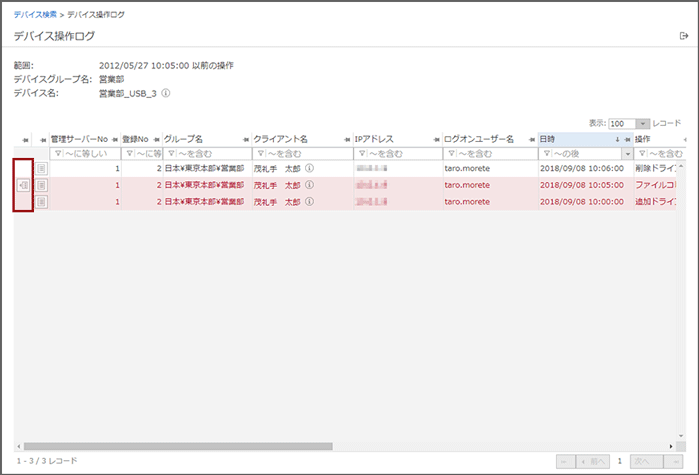Viewport: 699px width, 475px height.
Task: Open filter operator for グループ名 column
Action: click(169, 154)
